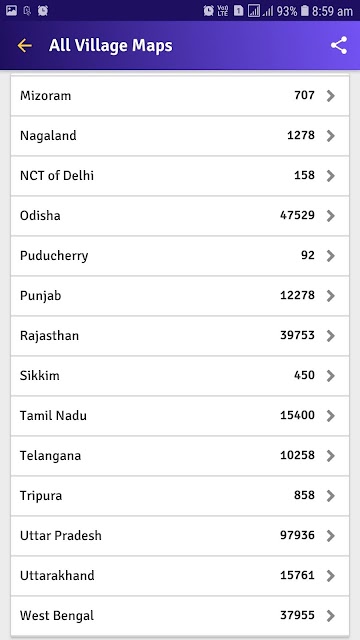
Task: Tap the VoLTE indicator icon
Action: click(x=223, y=11)
